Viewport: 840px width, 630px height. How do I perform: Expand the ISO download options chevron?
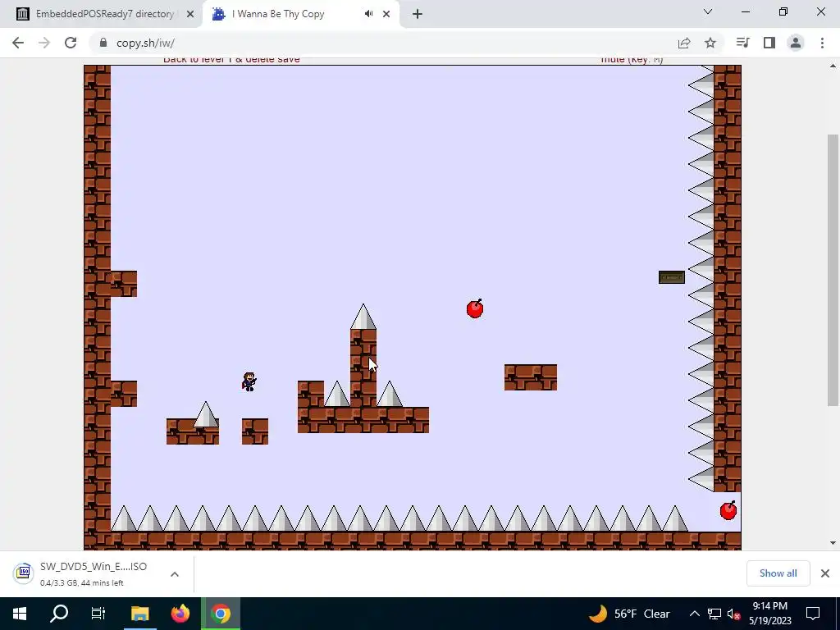click(175, 574)
